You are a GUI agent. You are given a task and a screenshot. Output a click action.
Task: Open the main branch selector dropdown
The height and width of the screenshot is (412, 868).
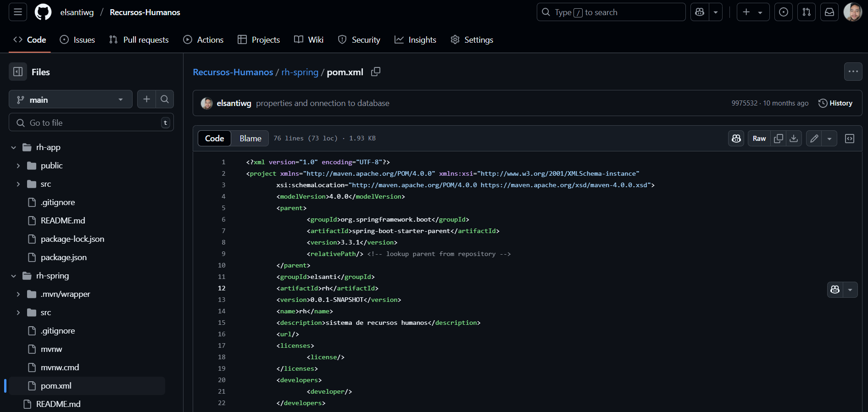point(71,100)
